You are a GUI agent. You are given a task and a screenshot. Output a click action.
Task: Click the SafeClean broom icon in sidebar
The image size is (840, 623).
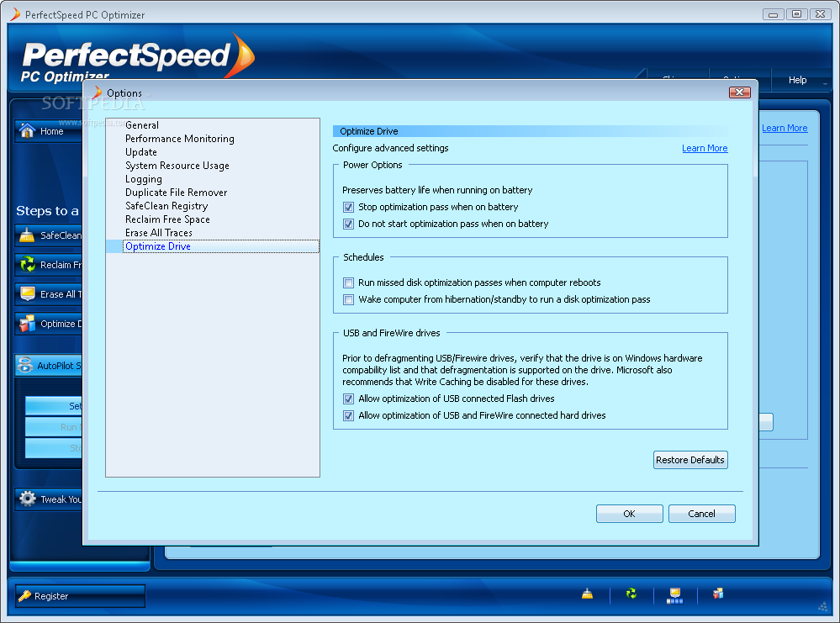pyautogui.click(x=27, y=235)
